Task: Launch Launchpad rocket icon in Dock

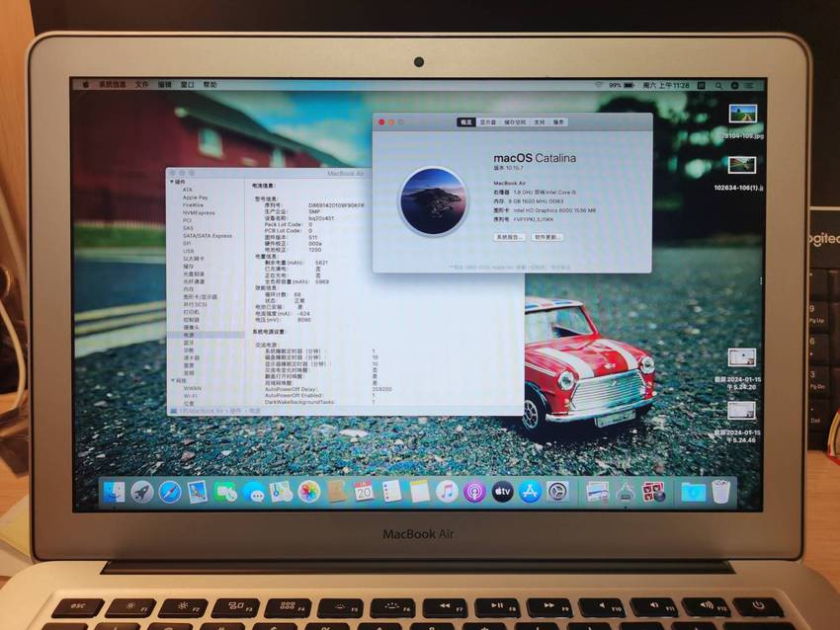Action: [142, 492]
